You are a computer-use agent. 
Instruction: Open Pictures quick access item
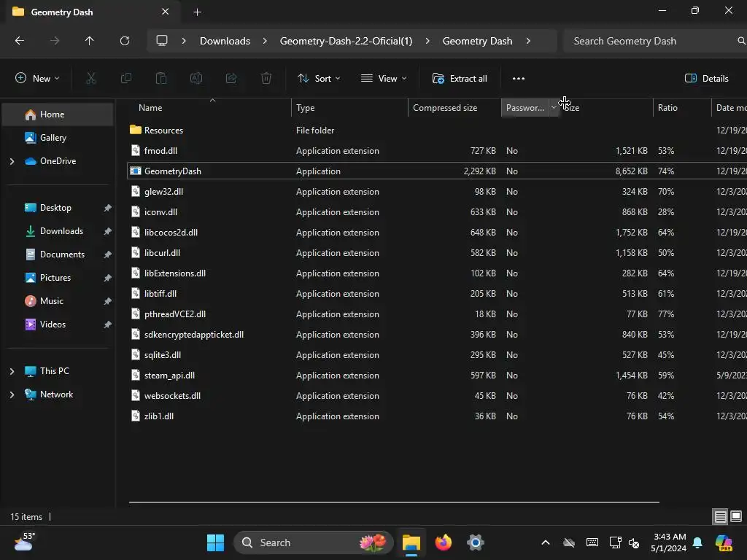58,278
